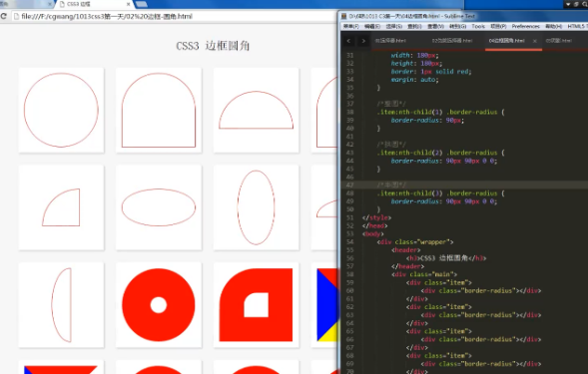Click the <h3>CSS3 边框圆角</h3> code line
The image size is (588, 374).
click(x=446, y=258)
